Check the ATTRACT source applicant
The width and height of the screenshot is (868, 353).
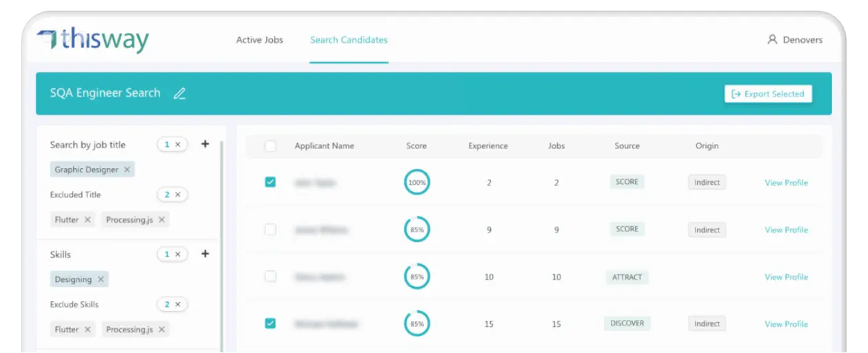(270, 276)
